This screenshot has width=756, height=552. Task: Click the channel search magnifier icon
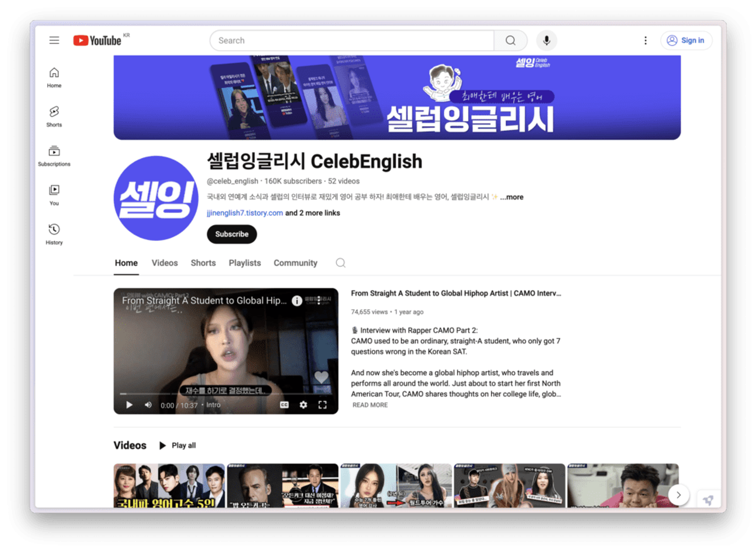[x=341, y=263]
